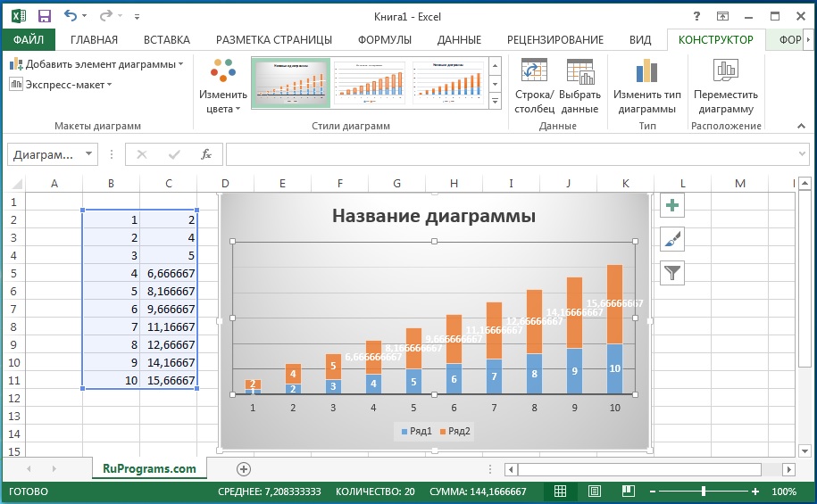The height and width of the screenshot is (504, 817).
Task: Open the Undo history dropdown arrow
Action: (x=85, y=17)
